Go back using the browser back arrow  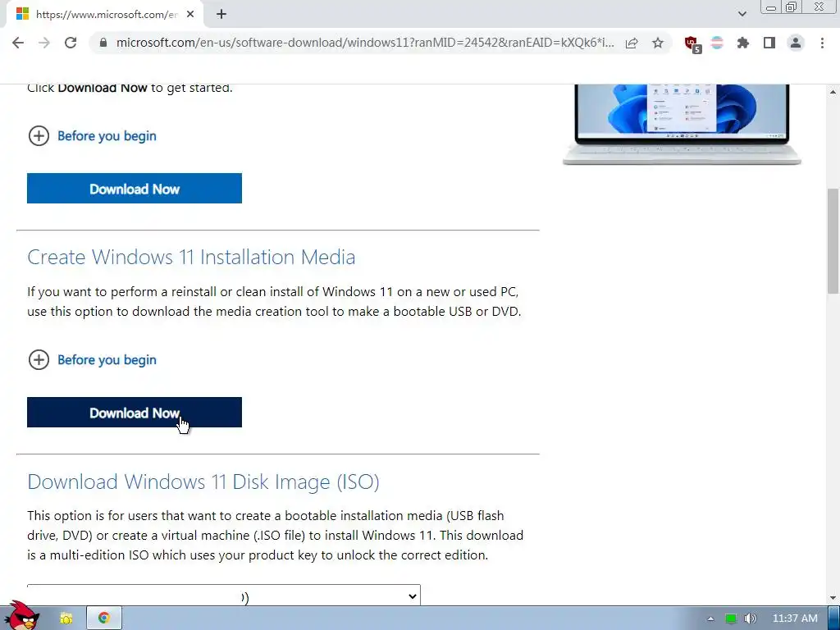point(18,43)
